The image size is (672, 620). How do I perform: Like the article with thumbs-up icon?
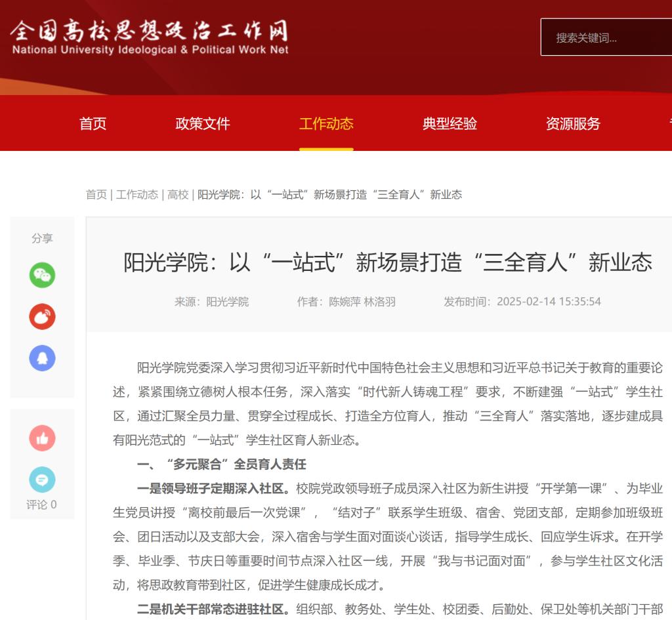click(42, 438)
